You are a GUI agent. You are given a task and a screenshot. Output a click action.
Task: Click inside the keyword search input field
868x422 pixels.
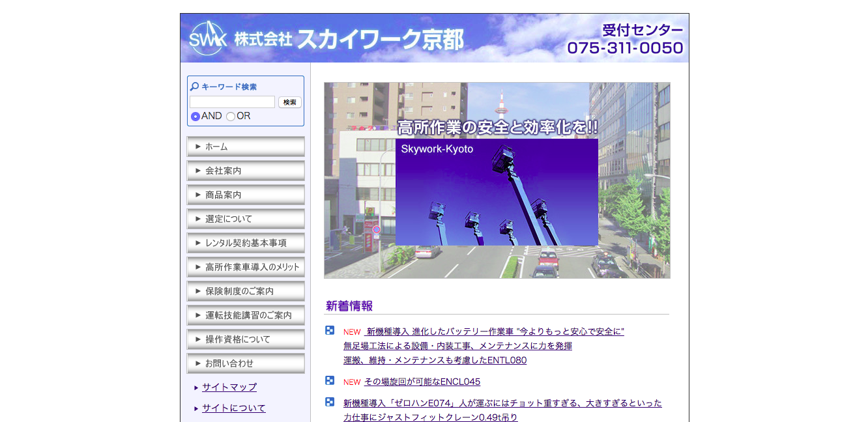[x=231, y=102]
